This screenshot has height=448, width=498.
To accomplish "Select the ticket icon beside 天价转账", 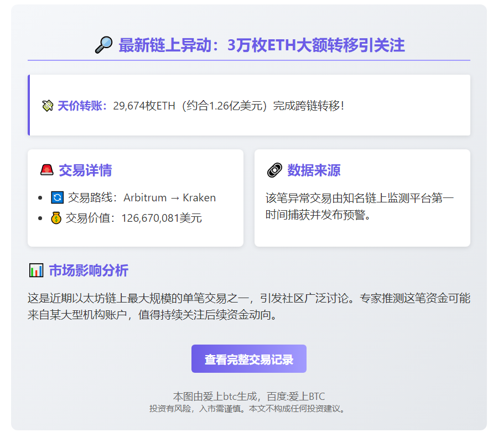I will (48, 105).
